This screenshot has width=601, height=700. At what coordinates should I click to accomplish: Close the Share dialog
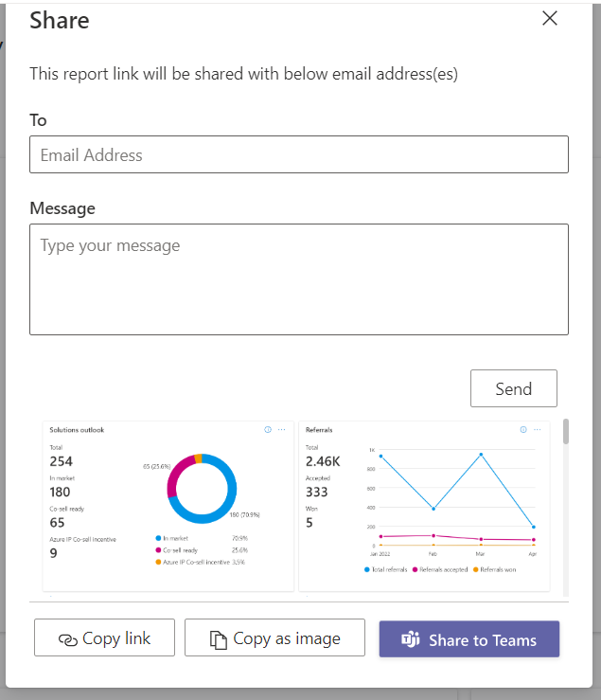pos(550,18)
